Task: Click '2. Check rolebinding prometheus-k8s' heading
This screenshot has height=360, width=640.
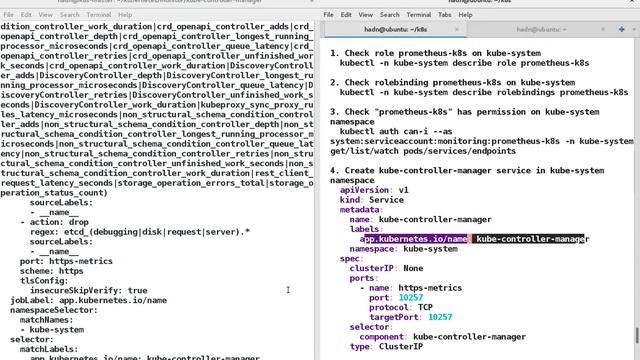Action: coord(453,82)
